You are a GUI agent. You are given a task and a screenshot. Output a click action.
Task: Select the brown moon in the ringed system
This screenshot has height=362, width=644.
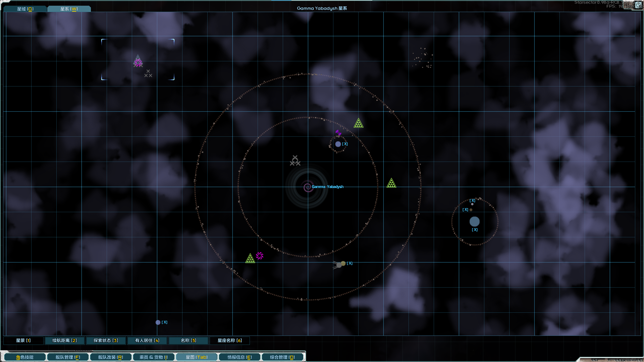471,210
